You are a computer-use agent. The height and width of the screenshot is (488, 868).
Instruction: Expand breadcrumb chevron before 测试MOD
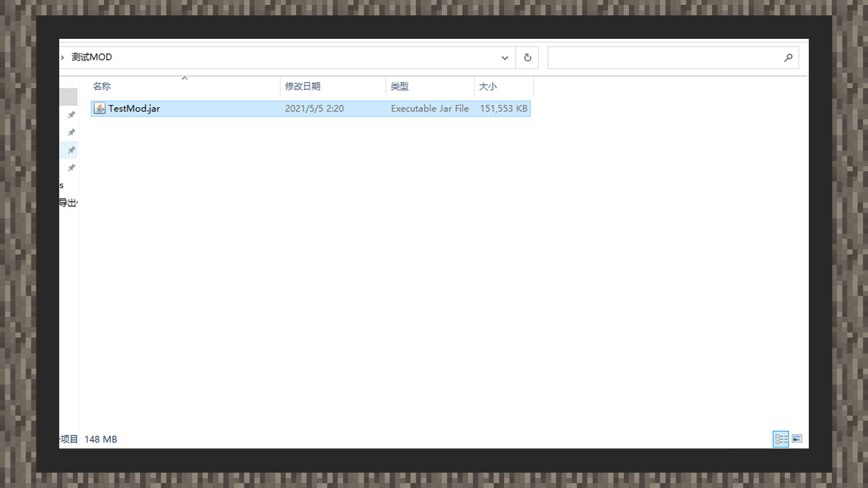[x=62, y=57]
